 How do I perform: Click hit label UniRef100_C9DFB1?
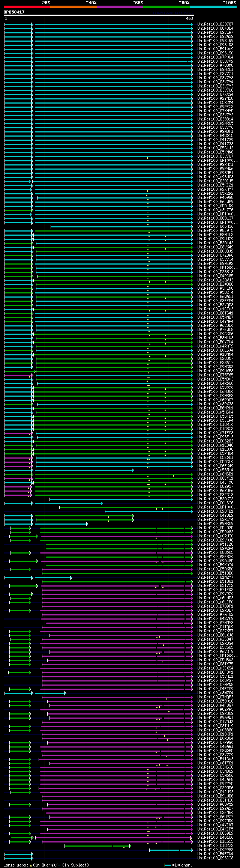pos(215,511)
